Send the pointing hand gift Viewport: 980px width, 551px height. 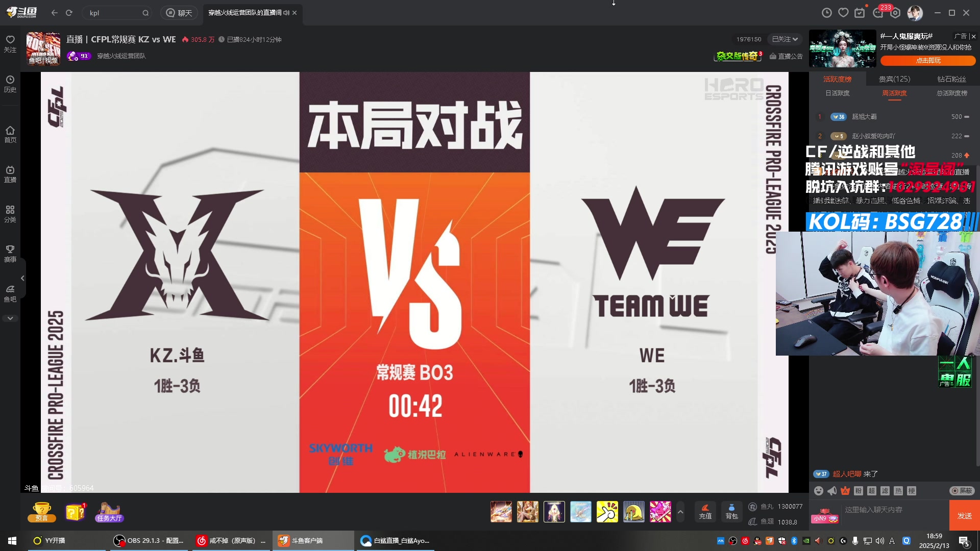coord(607,512)
